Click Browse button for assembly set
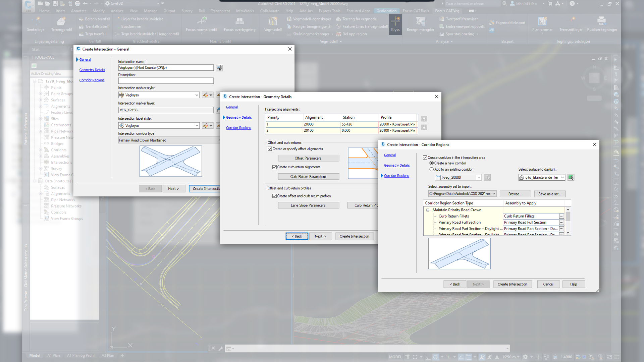 (x=515, y=194)
